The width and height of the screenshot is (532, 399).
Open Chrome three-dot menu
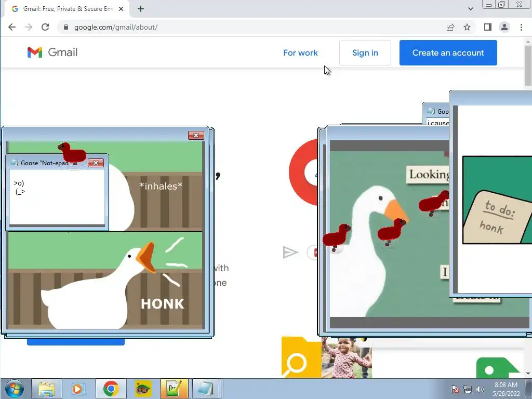pyautogui.click(x=521, y=27)
